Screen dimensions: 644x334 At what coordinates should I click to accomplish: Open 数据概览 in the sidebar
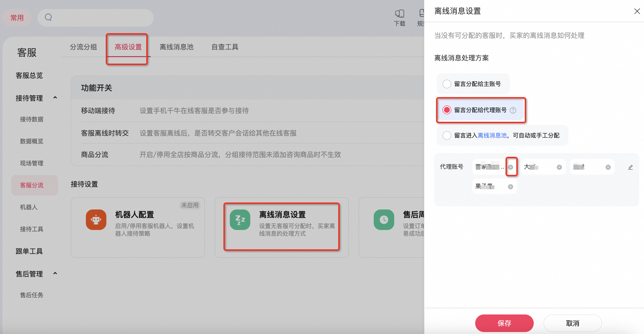pos(31,141)
